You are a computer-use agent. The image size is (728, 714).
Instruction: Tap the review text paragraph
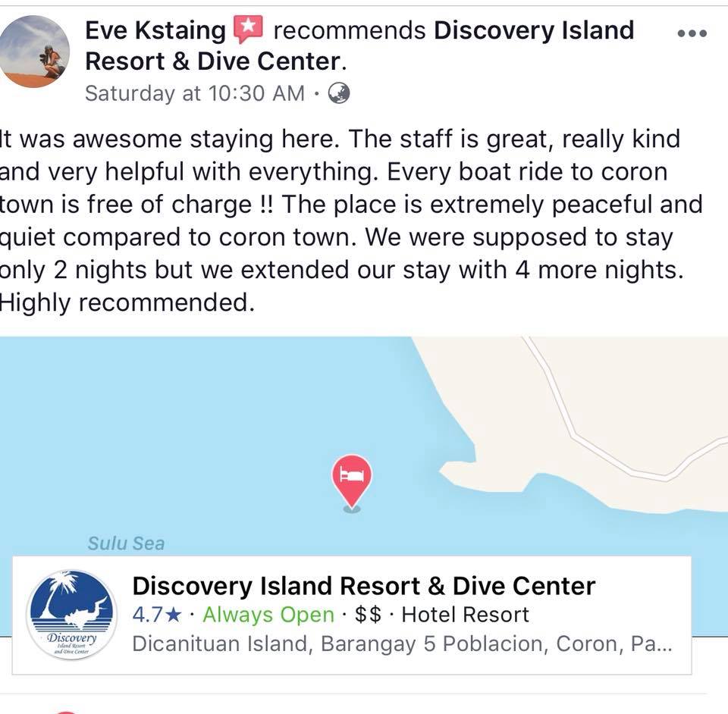pos(351,221)
